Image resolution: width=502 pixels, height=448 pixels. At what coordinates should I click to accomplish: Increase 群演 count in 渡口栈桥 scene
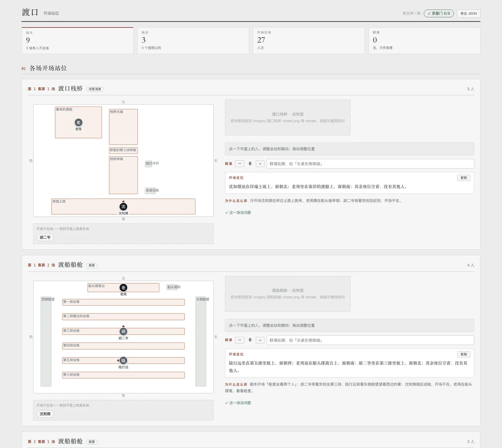tap(260, 164)
